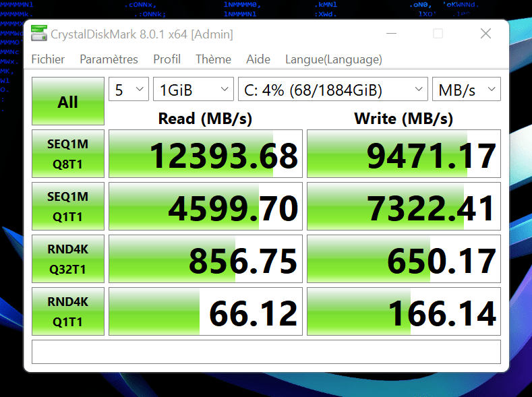The width and height of the screenshot is (532, 397).
Task: Open the MB/s unit dropdown
Action: (x=467, y=89)
